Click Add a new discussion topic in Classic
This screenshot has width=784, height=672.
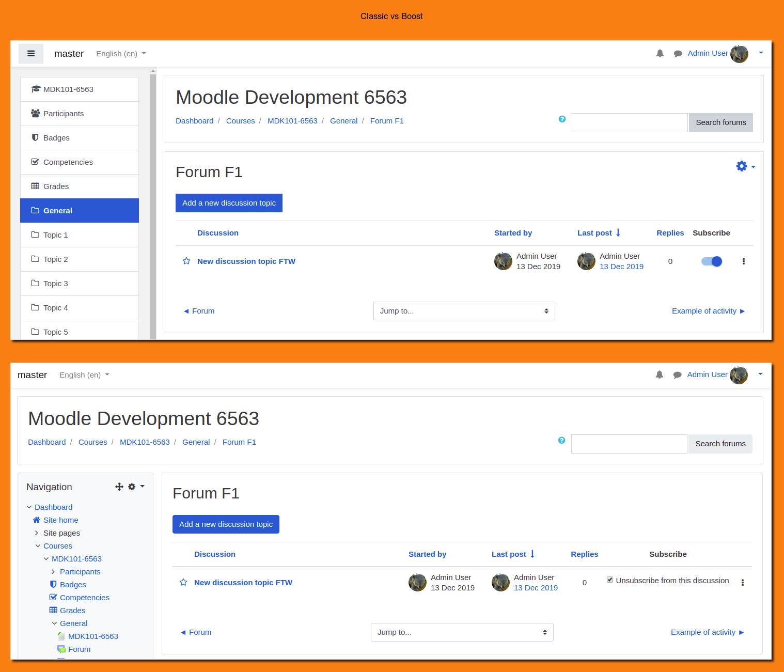click(x=226, y=524)
